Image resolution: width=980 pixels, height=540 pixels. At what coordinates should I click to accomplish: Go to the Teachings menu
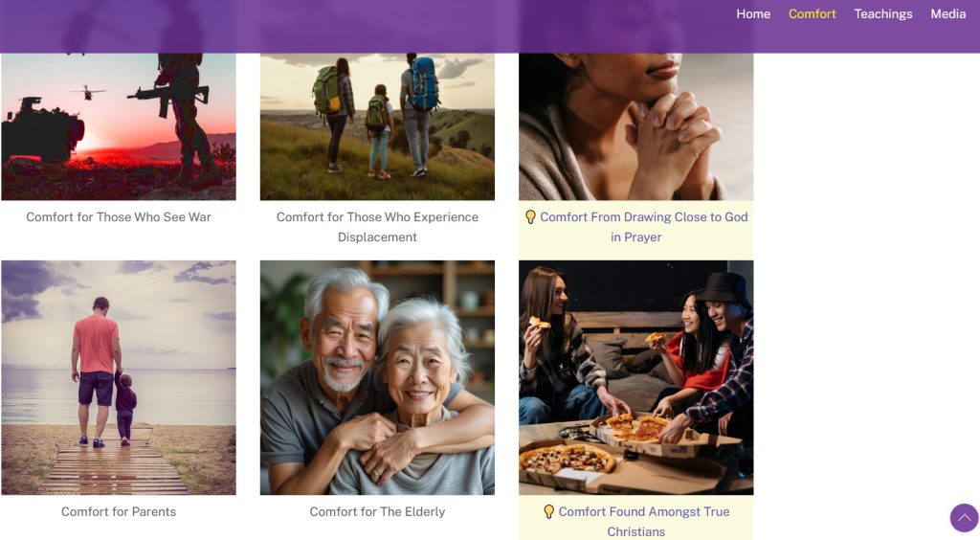click(x=883, y=13)
